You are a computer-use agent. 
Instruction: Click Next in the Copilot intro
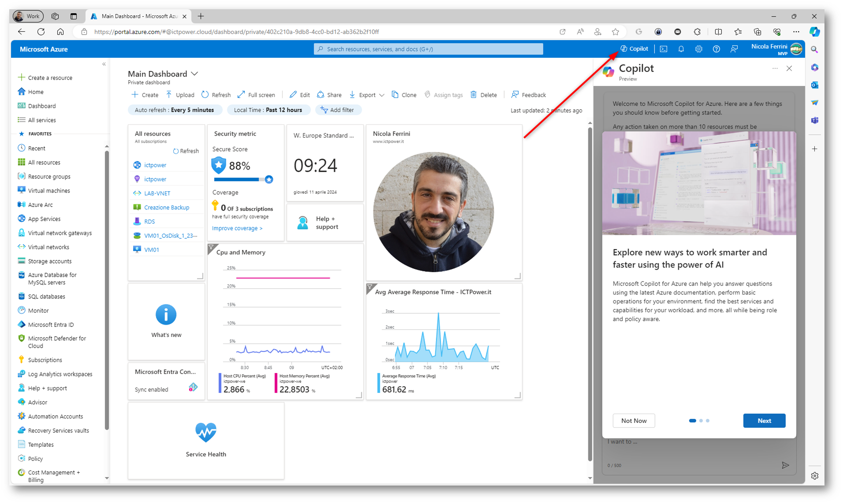(764, 421)
